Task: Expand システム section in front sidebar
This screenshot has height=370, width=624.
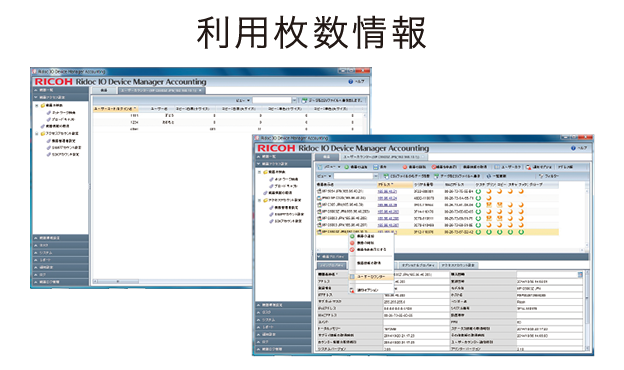Action: [x=283, y=319]
